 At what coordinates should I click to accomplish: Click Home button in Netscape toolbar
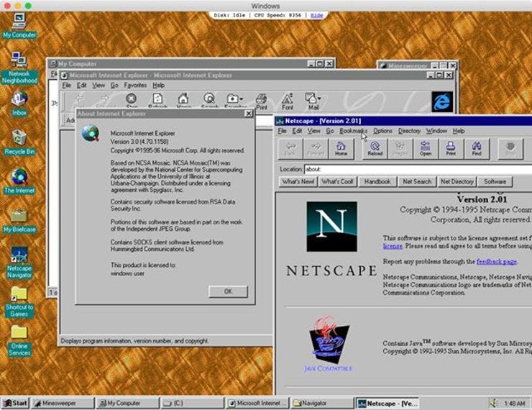pos(341,149)
